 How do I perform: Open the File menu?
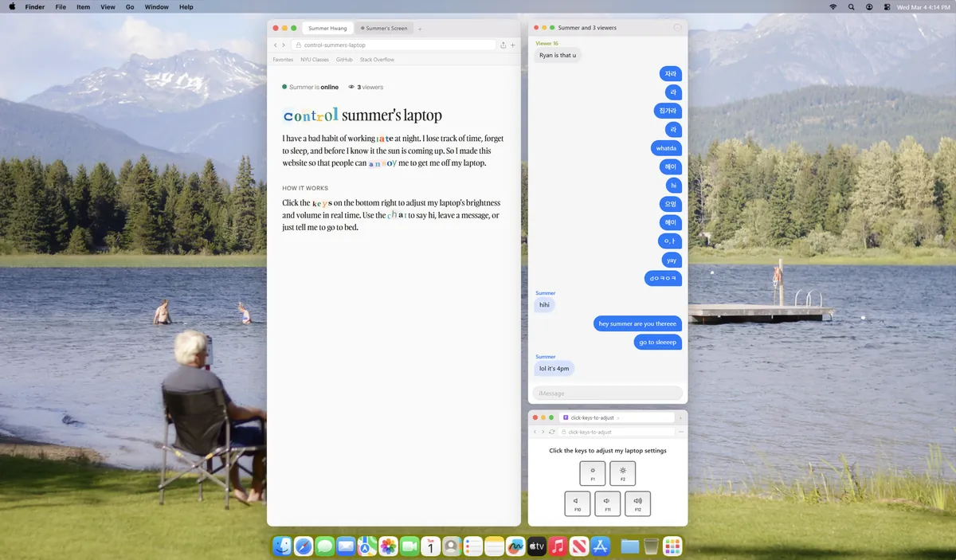[x=61, y=6]
